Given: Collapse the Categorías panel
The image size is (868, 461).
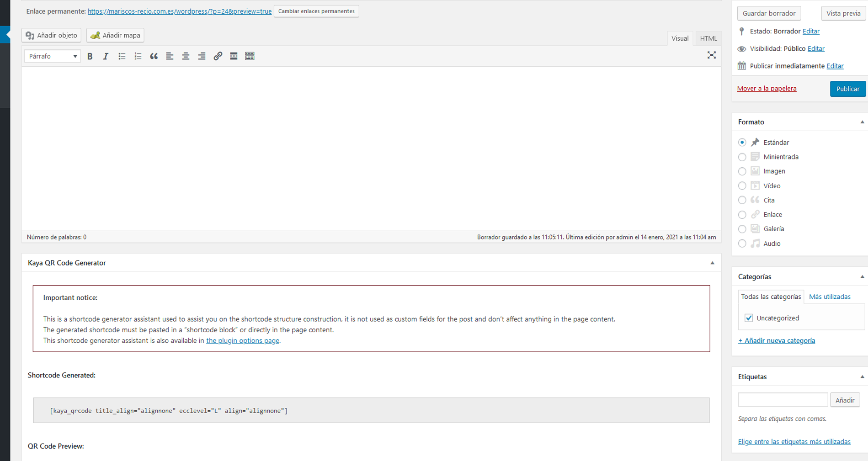Looking at the screenshot, I should tap(862, 277).
